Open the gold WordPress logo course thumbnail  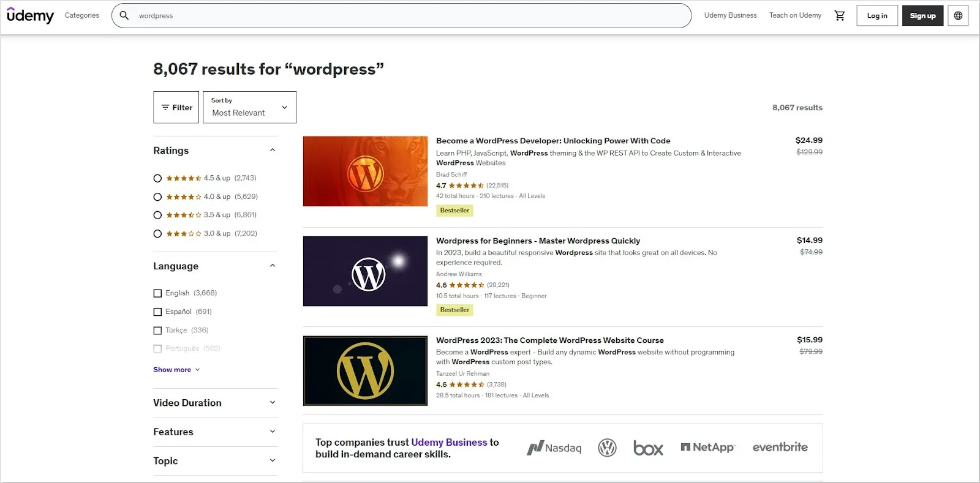(365, 370)
